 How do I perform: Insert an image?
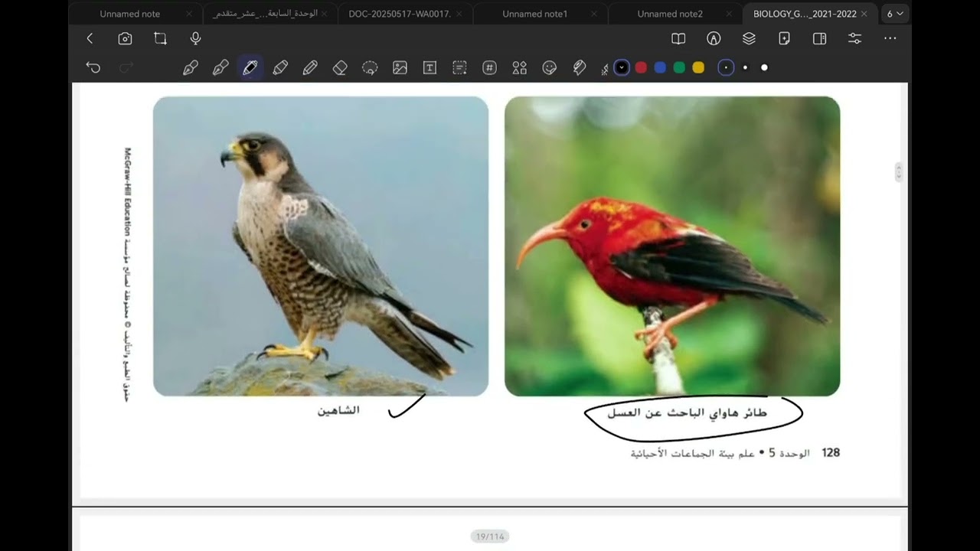tap(400, 67)
